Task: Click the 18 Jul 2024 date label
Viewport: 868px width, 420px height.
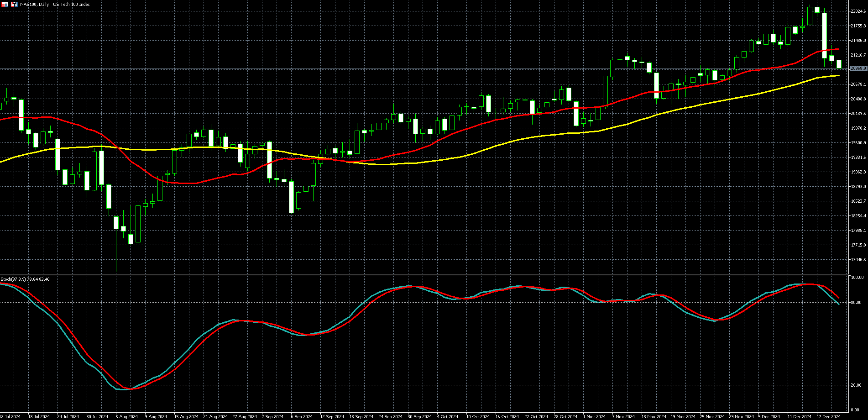Action: click(39, 417)
